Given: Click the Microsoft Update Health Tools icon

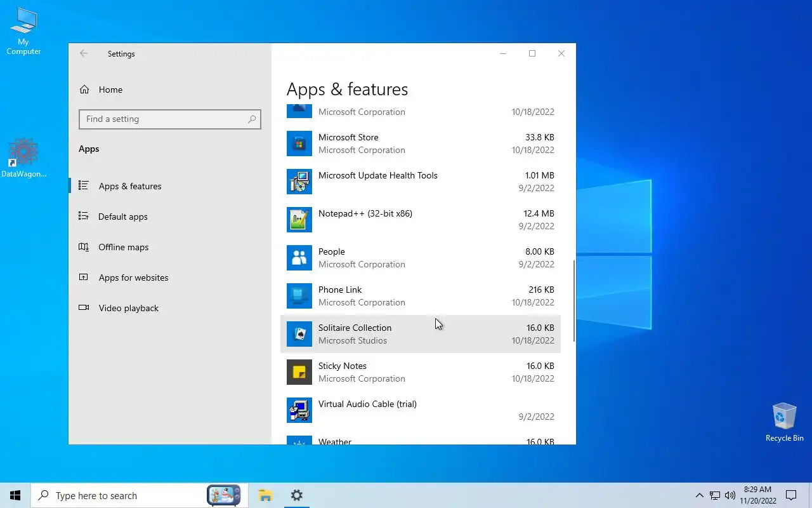Looking at the screenshot, I should [x=299, y=182].
